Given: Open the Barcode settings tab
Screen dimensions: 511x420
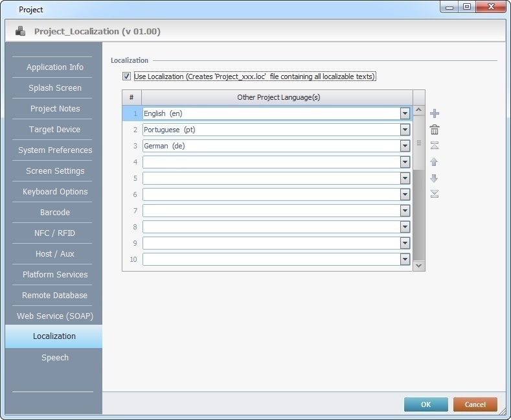Looking at the screenshot, I should coord(55,213).
